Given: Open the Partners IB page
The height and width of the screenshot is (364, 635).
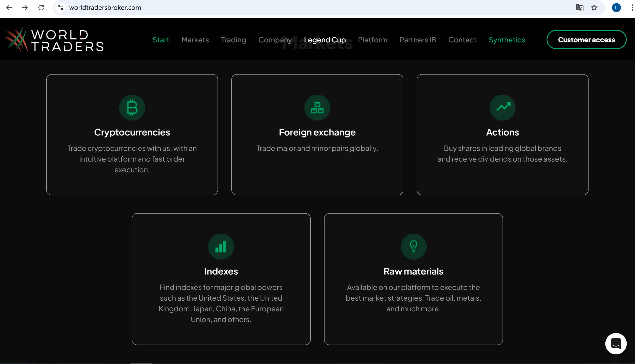Looking at the screenshot, I should [418, 40].
